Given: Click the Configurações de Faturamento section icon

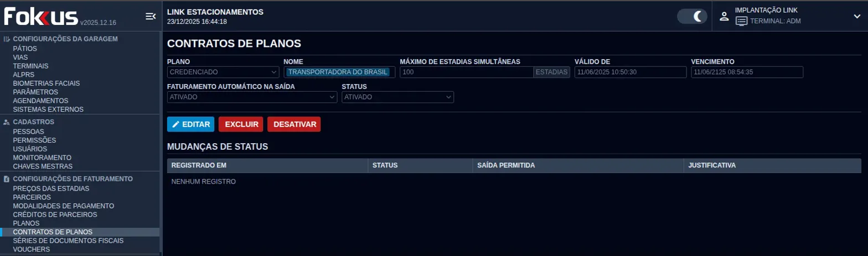Looking at the screenshot, I should pyautogui.click(x=7, y=179).
